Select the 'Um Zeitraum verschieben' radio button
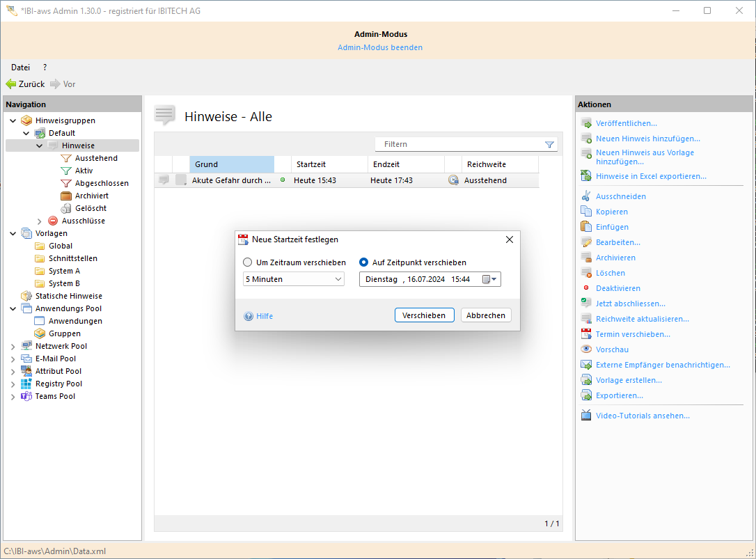The image size is (756, 559). coord(248,262)
